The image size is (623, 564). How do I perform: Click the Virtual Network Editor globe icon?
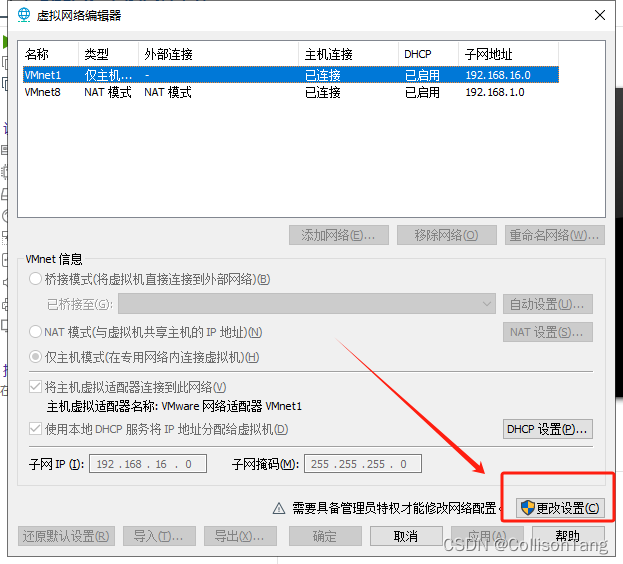point(24,15)
